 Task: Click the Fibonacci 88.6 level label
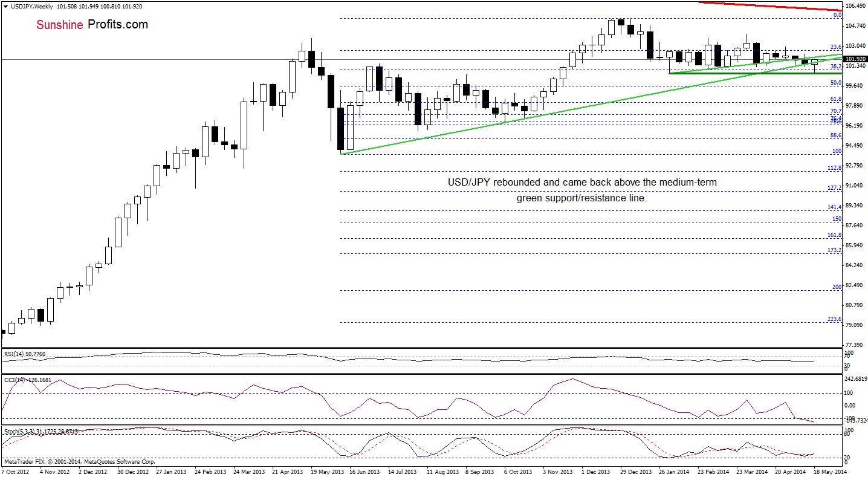(837, 136)
